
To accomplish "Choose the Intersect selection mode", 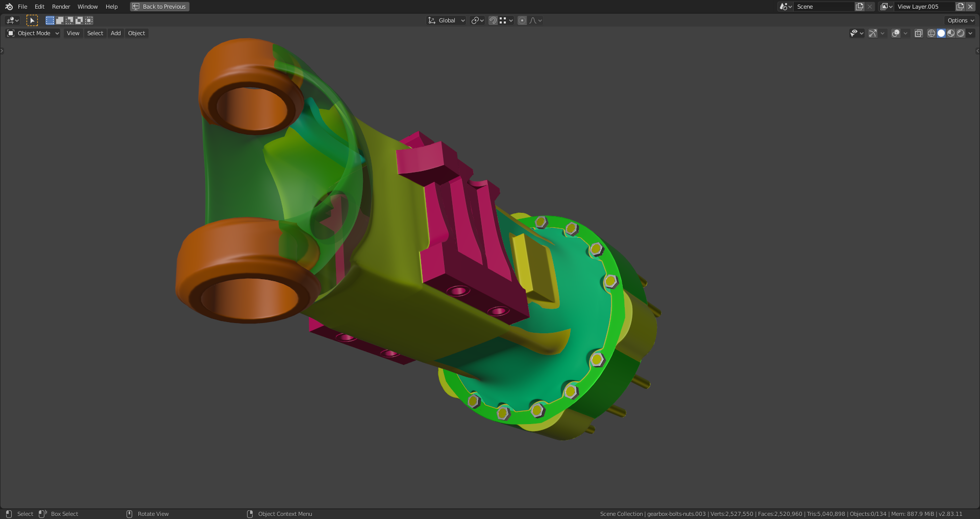I will [89, 20].
